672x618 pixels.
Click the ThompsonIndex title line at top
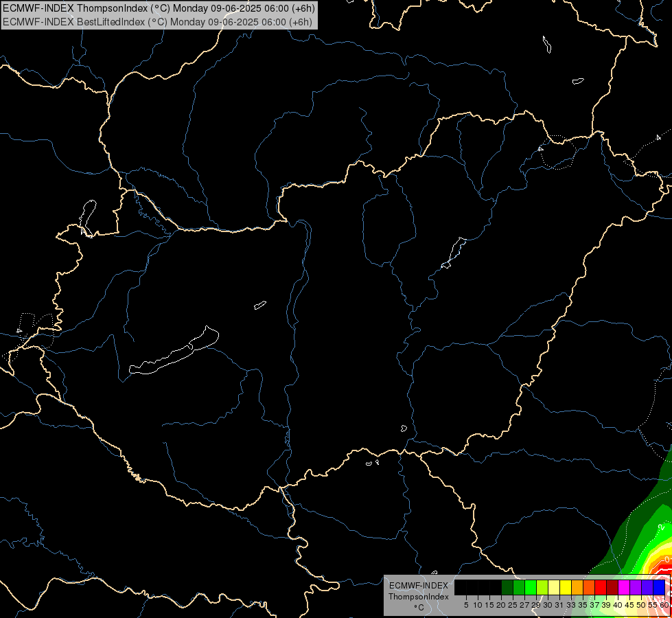[x=159, y=8]
